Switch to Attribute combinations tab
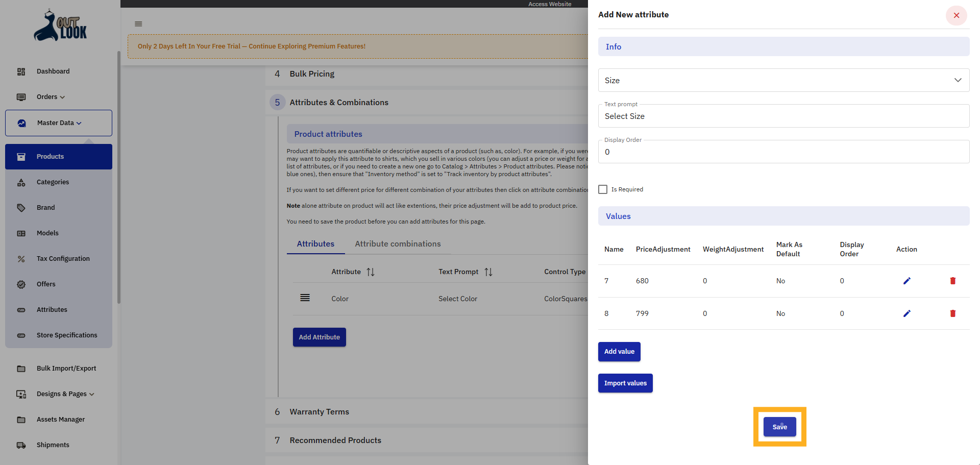 point(398,244)
